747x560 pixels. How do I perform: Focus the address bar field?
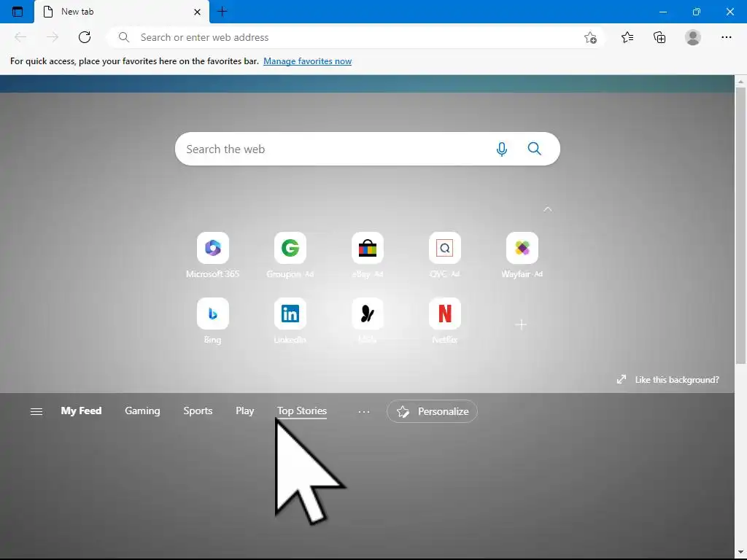coord(355,37)
